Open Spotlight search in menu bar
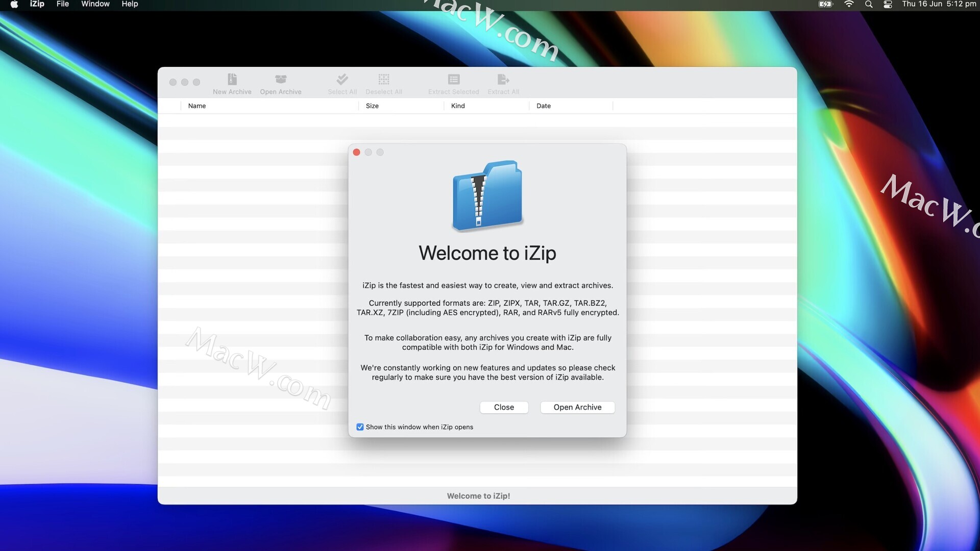Screen dimensions: 980x551 pyautogui.click(x=869, y=4)
